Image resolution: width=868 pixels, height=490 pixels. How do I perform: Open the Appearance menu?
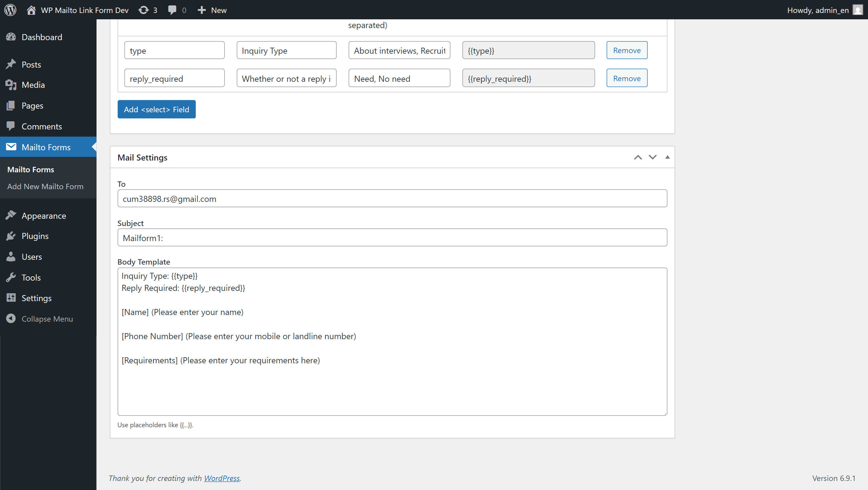click(44, 216)
